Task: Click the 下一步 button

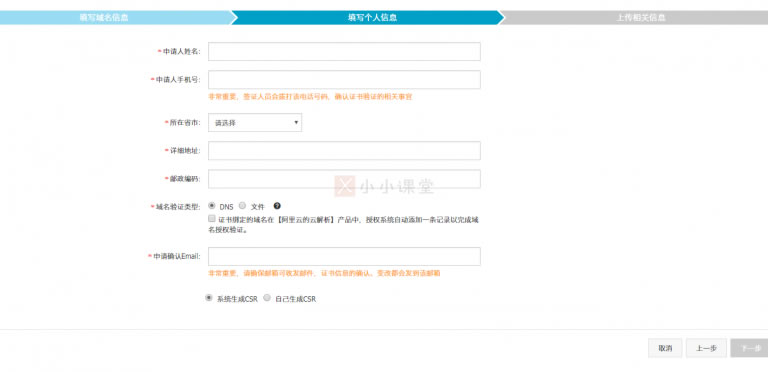Action: point(749,348)
